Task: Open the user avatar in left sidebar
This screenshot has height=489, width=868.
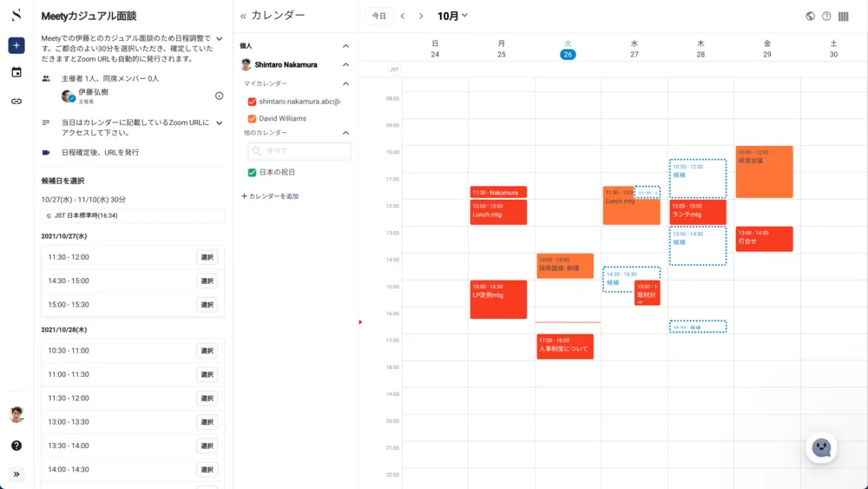Action: 16,414
